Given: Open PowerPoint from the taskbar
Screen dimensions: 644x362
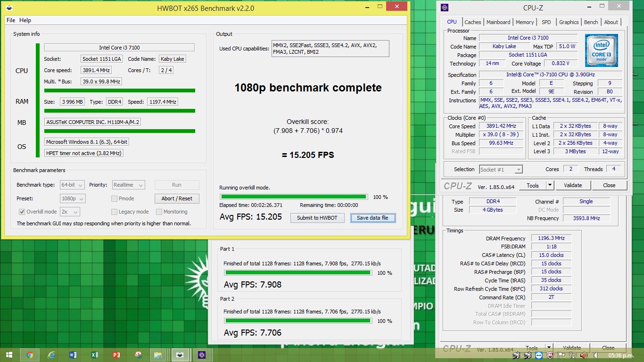Looking at the screenshot, I should click(x=116, y=355).
